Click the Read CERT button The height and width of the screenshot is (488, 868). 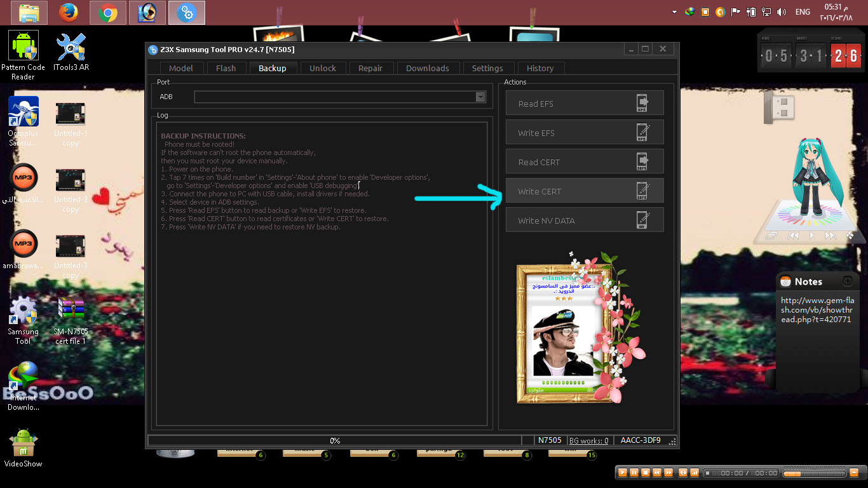[585, 161]
